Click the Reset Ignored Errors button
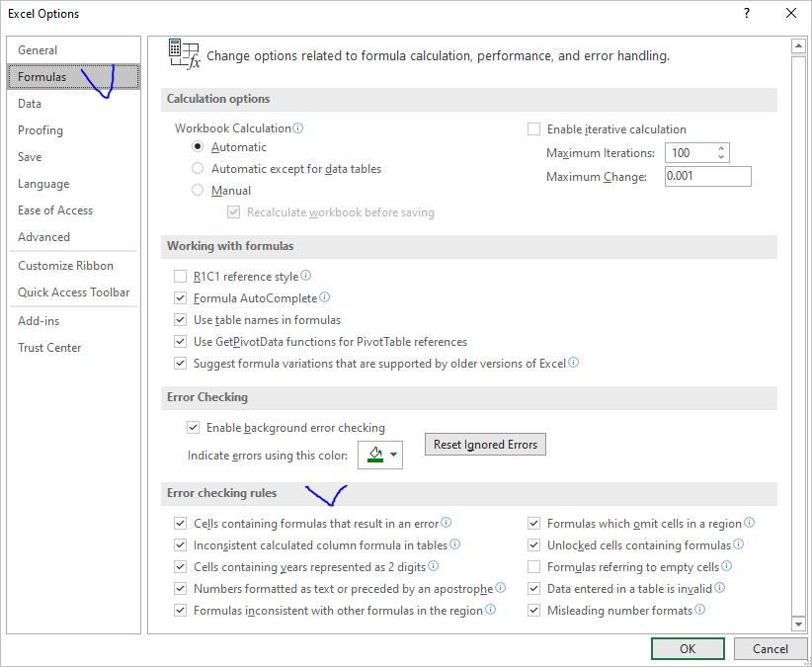 coord(485,445)
